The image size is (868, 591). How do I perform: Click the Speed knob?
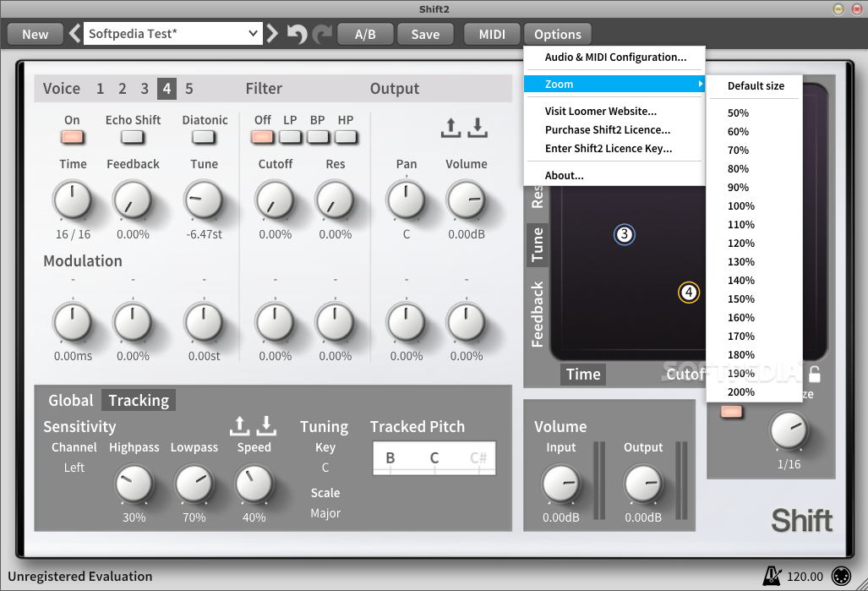[254, 484]
